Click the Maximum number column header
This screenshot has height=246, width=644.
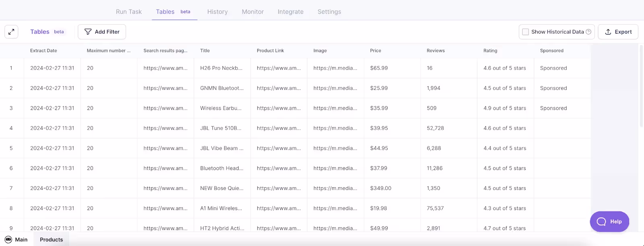[109, 51]
